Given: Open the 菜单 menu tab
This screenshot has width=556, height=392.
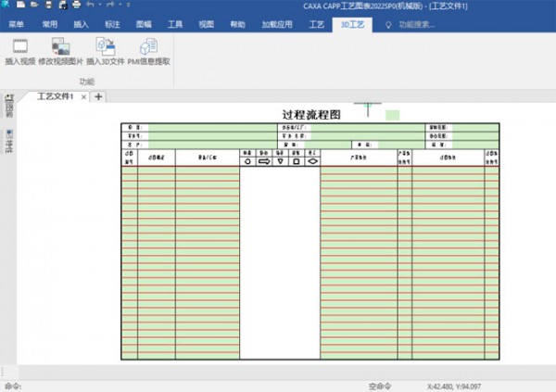Looking at the screenshot, I should point(17,24).
